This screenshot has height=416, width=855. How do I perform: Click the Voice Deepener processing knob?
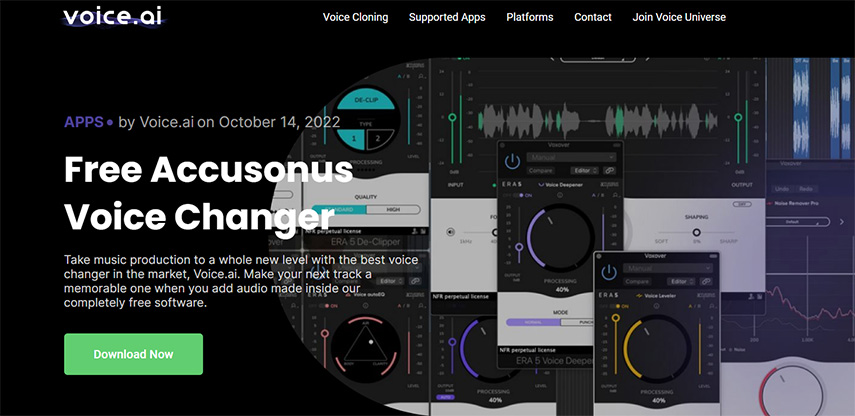pyautogui.click(x=561, y=237)
